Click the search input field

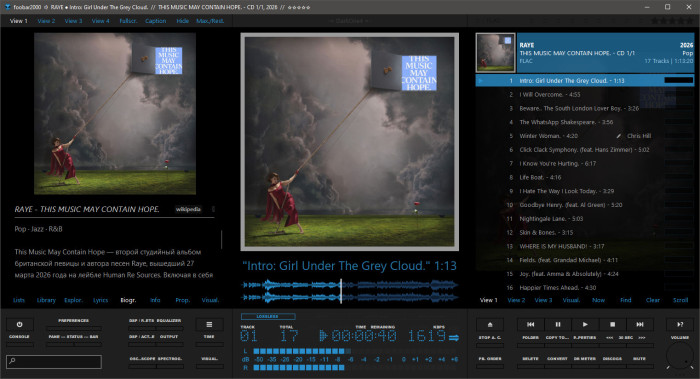(x=54, y=361)
